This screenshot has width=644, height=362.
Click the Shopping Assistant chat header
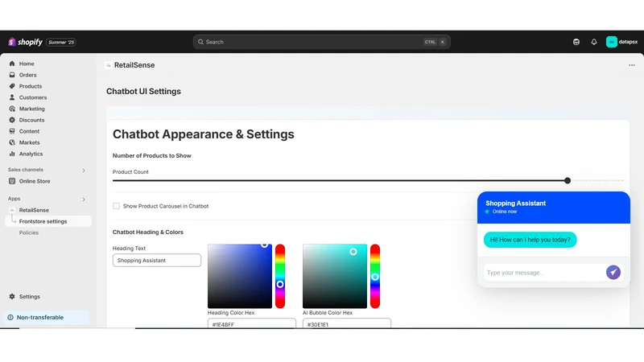(x=554, y=208)
